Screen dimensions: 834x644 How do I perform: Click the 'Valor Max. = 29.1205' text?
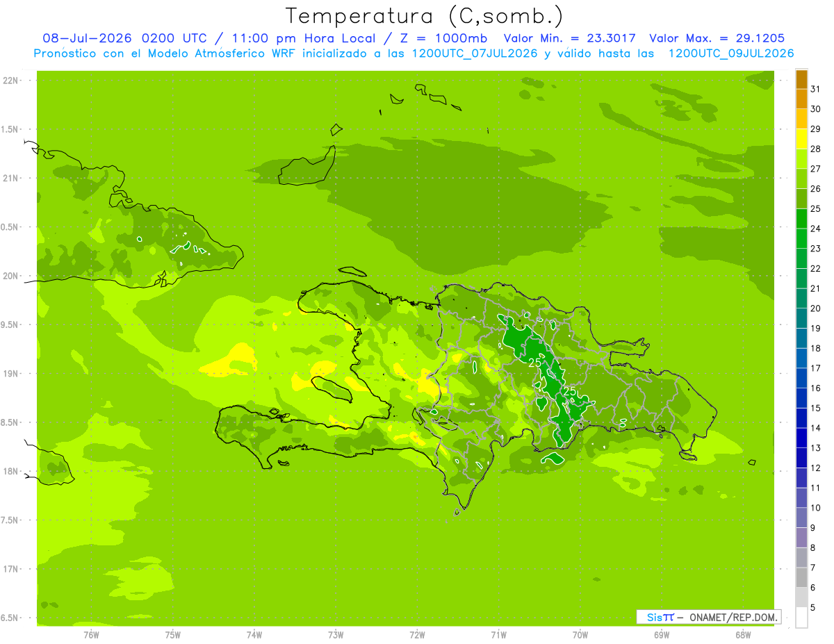pos(717,38)
